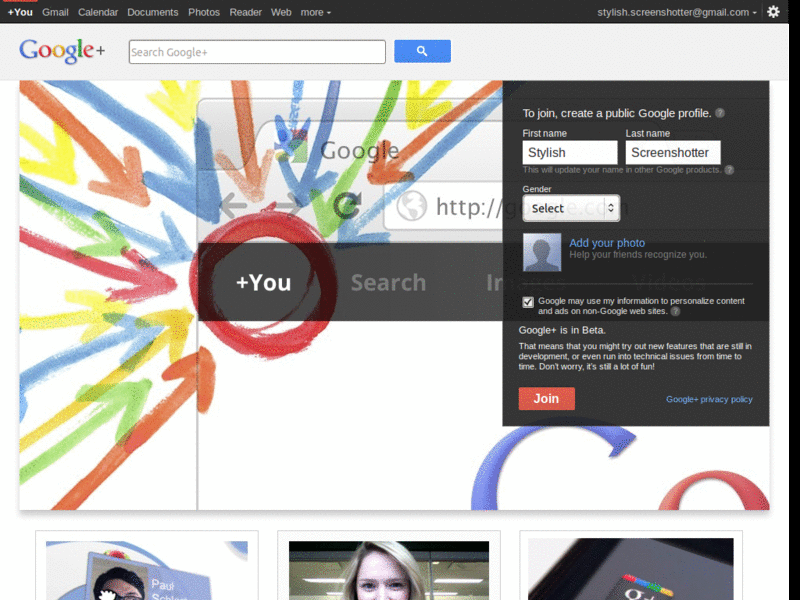Click the Last name field
Viewport: 800px width, 600px height.
[x=673, y=153]
